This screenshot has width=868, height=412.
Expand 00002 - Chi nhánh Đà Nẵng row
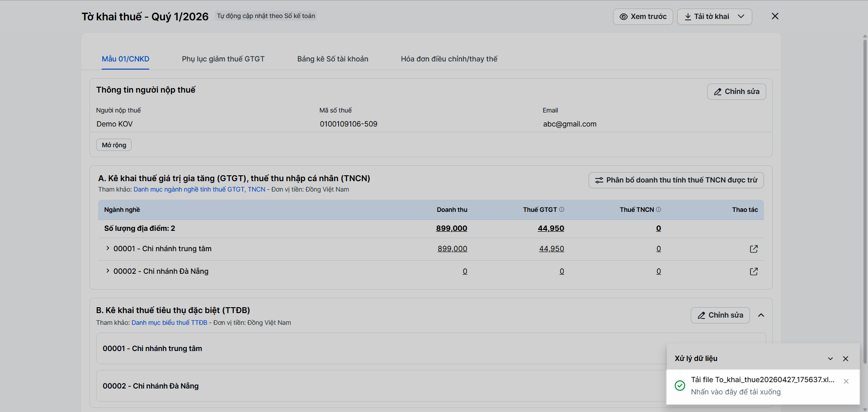click(108, 271)
